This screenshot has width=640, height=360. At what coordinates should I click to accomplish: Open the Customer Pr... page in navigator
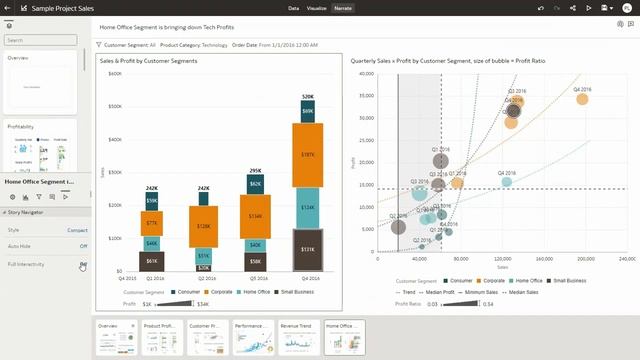coord(208,338)
